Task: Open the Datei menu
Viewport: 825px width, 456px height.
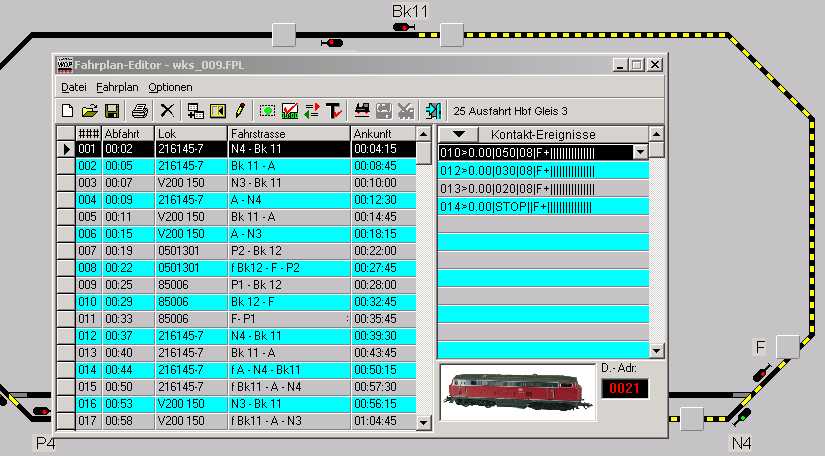Action: pyautogui.click(x=74, y=87)
